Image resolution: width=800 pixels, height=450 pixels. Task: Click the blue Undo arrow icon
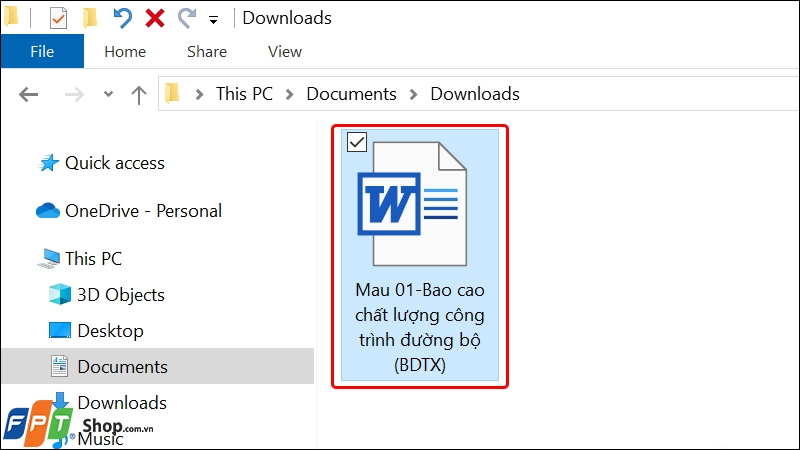(122, 18)
